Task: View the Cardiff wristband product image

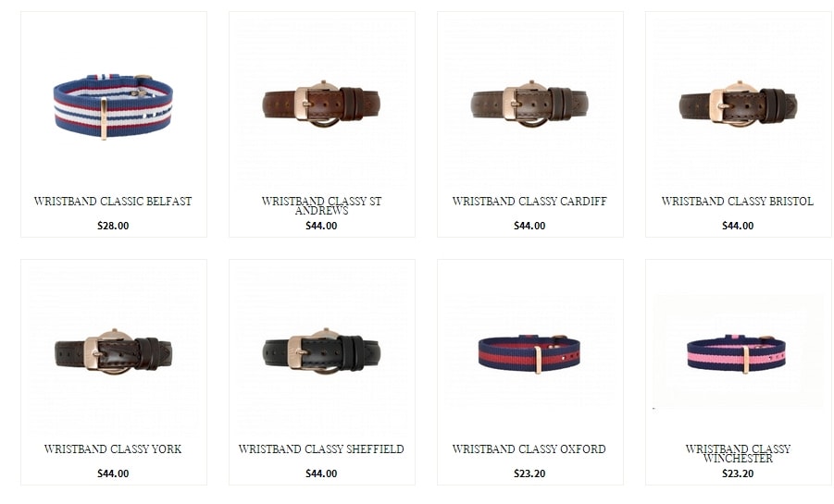Action: coord(529,104)
